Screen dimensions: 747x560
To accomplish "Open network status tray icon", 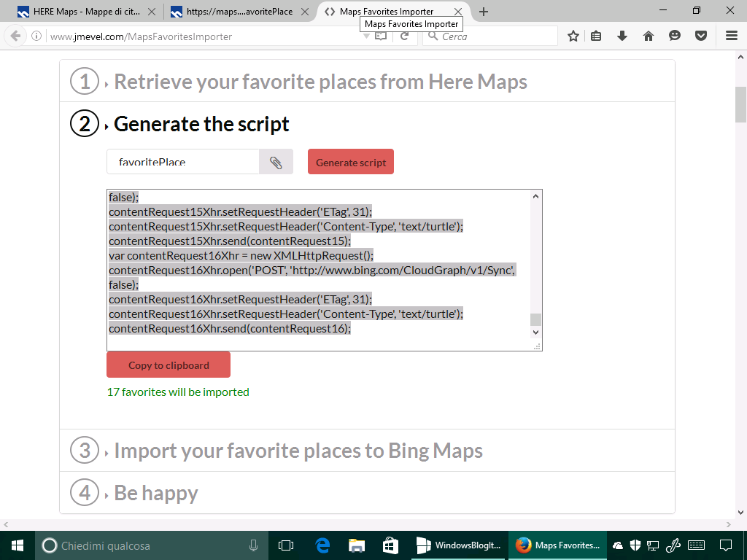I will (x=653, y=545).
